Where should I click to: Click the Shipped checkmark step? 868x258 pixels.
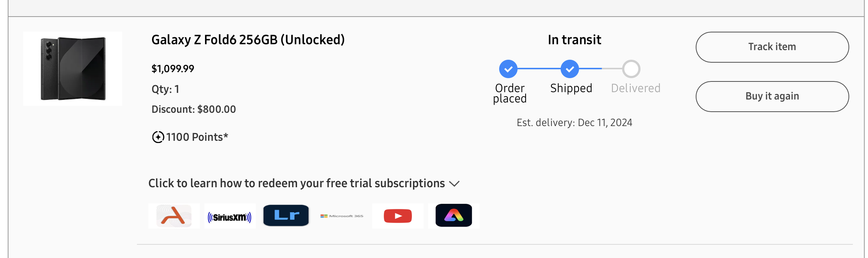pyautogui.click(x=570, y=69)
